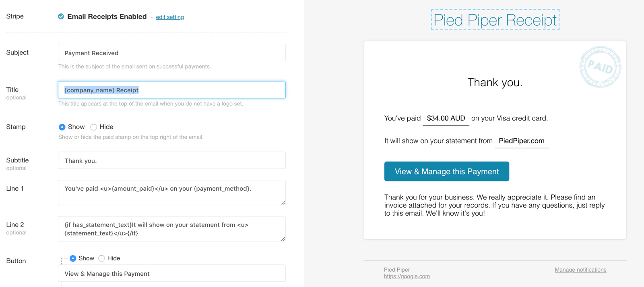Choose Hide for the Button option
Screen dimensions: 644x287
click(x=102, y=258)
